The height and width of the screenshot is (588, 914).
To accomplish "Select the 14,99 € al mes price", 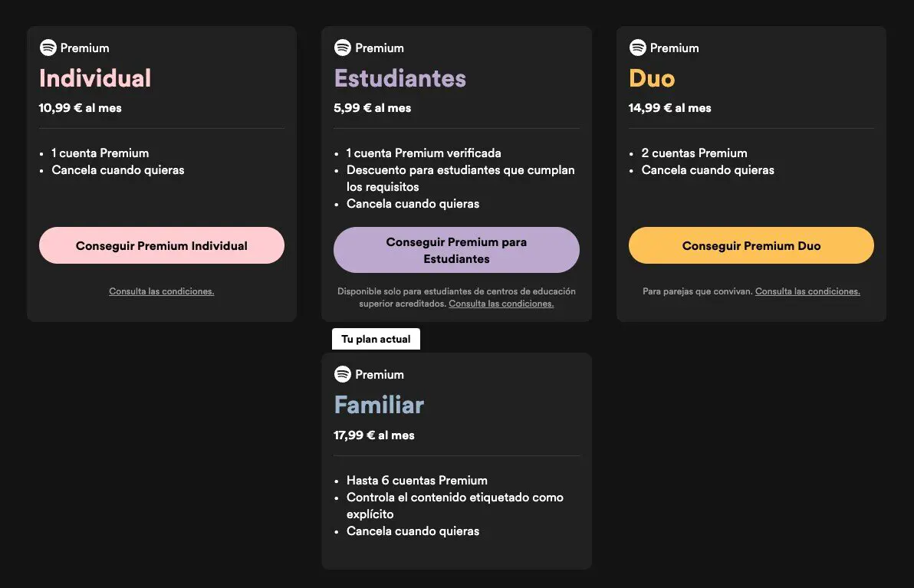I will [x=669, y=108].
